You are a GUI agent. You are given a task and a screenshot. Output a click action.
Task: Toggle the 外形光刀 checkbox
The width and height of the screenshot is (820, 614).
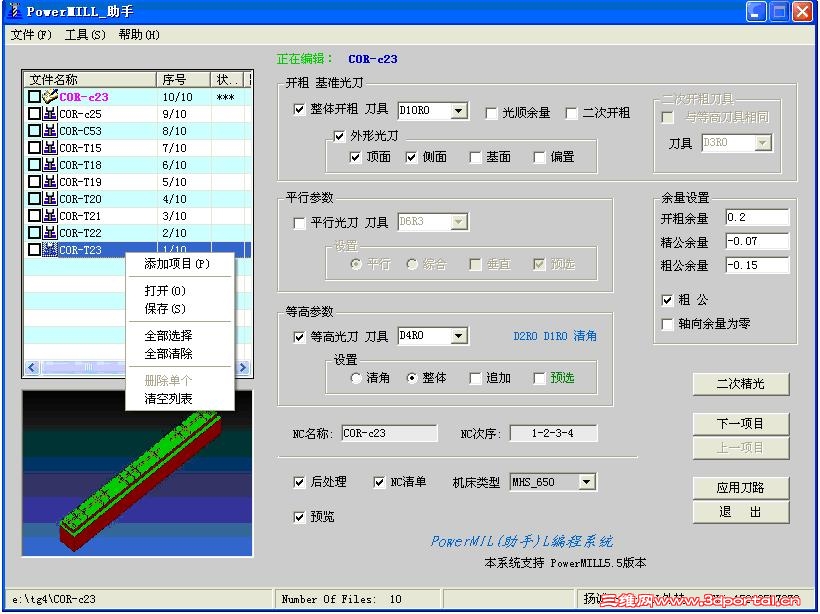click(x=339, y=137)
